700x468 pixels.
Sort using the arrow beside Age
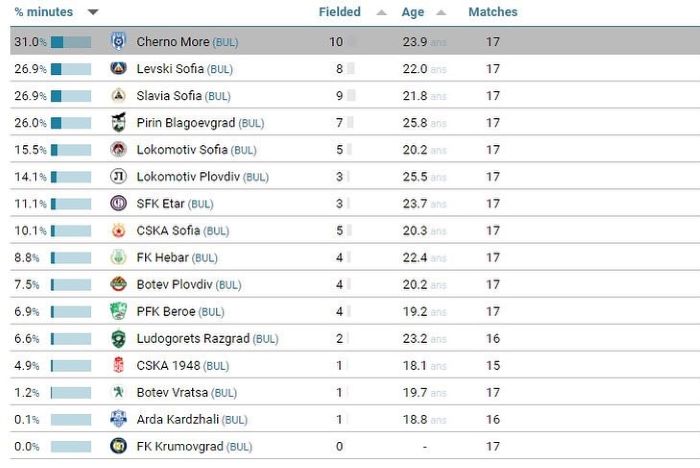441,13
